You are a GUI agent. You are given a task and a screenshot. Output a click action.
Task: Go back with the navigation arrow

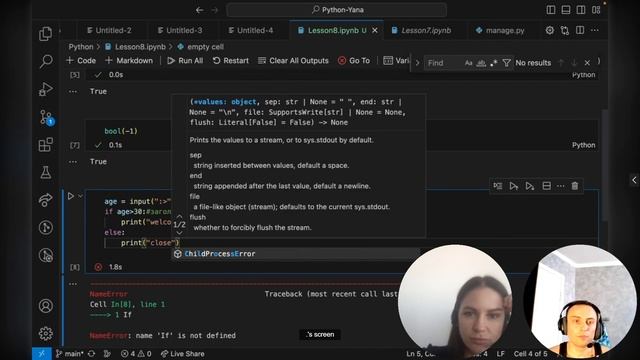200,10
